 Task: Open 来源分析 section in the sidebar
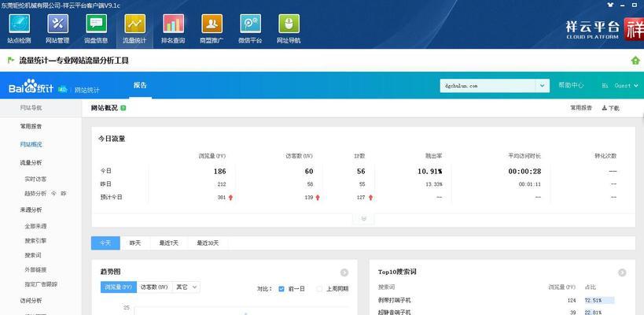tap(31, 209)
